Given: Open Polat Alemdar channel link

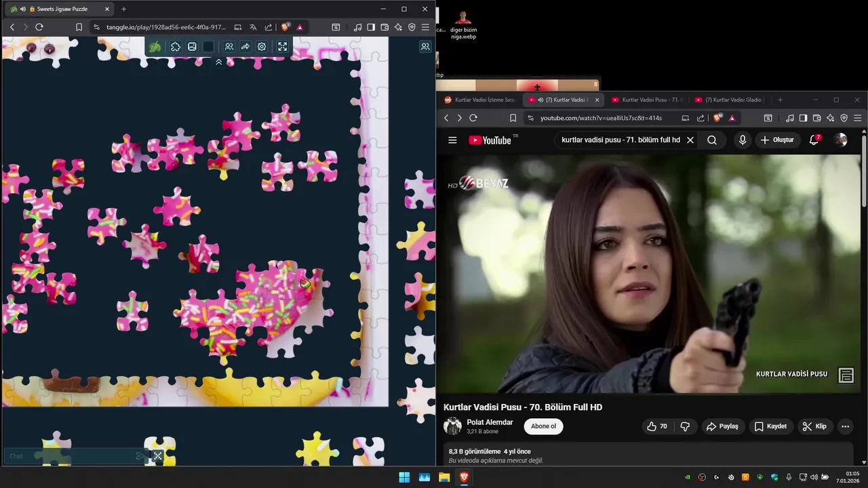Looking at the screenshot, I should tap(490, 422).
